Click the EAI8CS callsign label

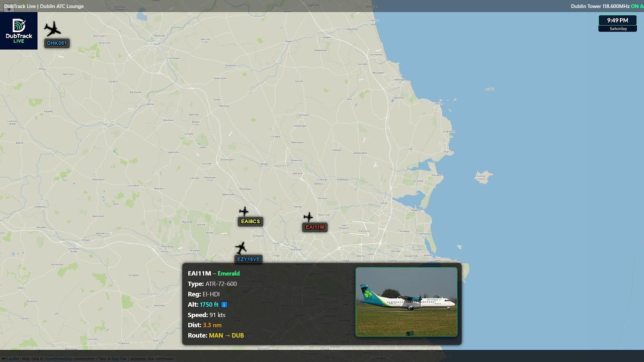pos(251,222)
